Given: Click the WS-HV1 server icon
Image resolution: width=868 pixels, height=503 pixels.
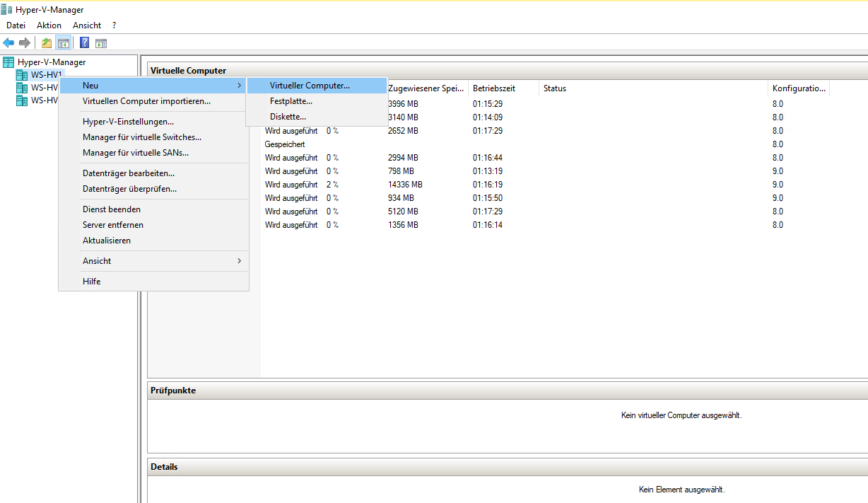Looking at the screenshot, I should click(x=22, y=75).
